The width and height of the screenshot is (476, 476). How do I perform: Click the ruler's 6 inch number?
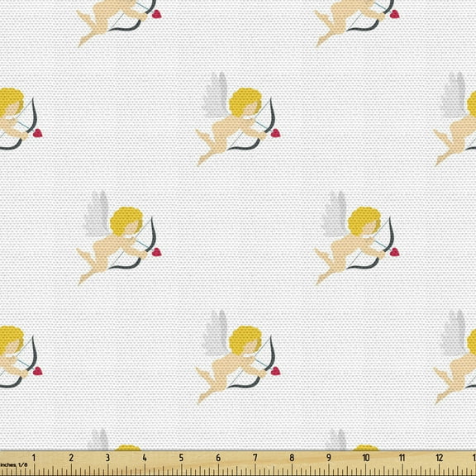click(x=218, y=458)
